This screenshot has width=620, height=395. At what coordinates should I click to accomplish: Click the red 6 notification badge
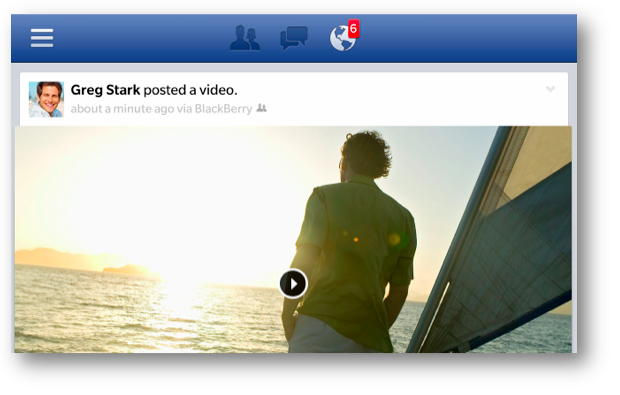point(353,28)
